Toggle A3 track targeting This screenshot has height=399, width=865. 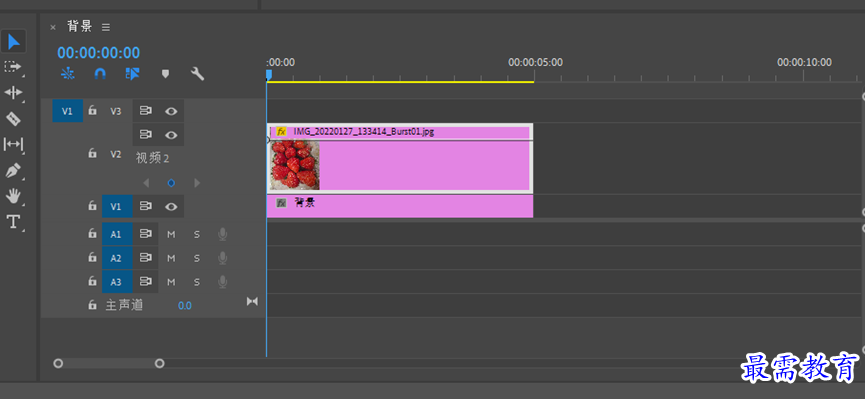pyautogui.click(x=117, y=282)
